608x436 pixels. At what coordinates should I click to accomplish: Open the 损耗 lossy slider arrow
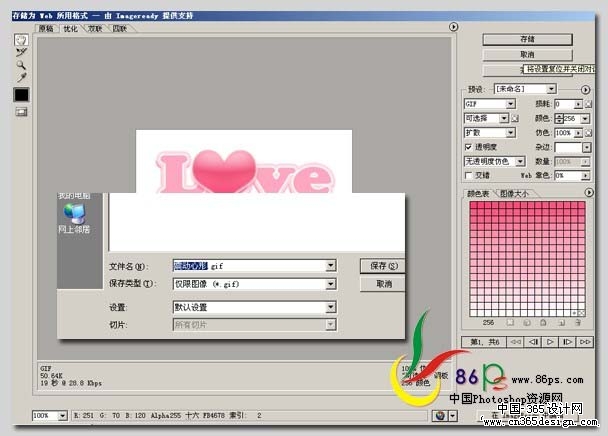click(578, 104)
